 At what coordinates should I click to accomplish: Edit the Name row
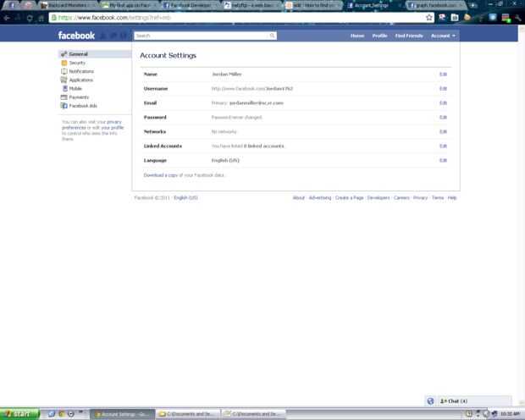(x=443, y=75)
